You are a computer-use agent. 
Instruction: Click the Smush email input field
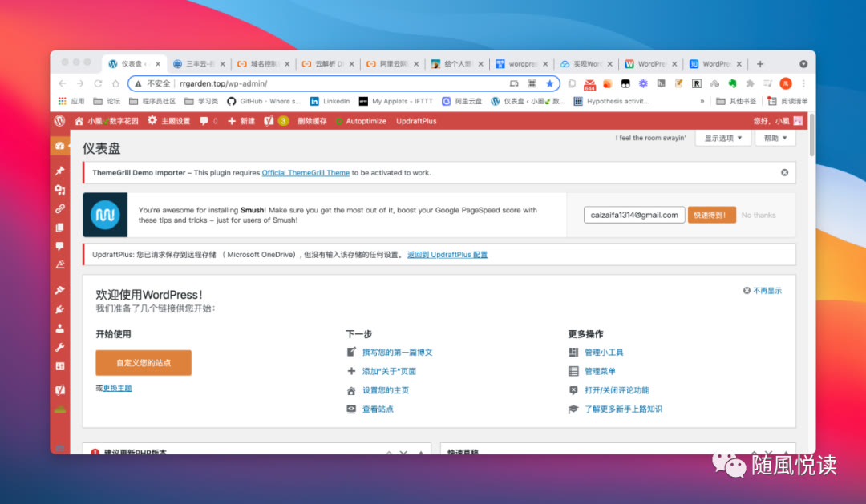click(634, 215)
